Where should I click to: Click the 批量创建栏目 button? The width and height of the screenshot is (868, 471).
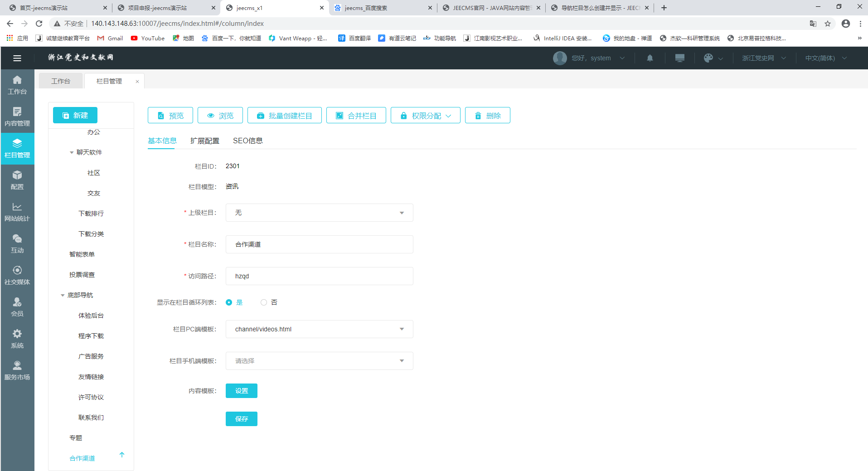285,116
